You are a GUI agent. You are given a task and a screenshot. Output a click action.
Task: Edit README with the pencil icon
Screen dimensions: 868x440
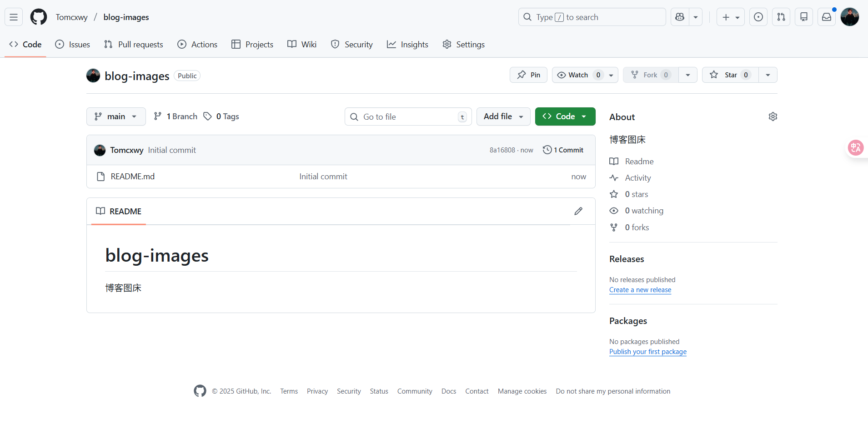(578, 211)
